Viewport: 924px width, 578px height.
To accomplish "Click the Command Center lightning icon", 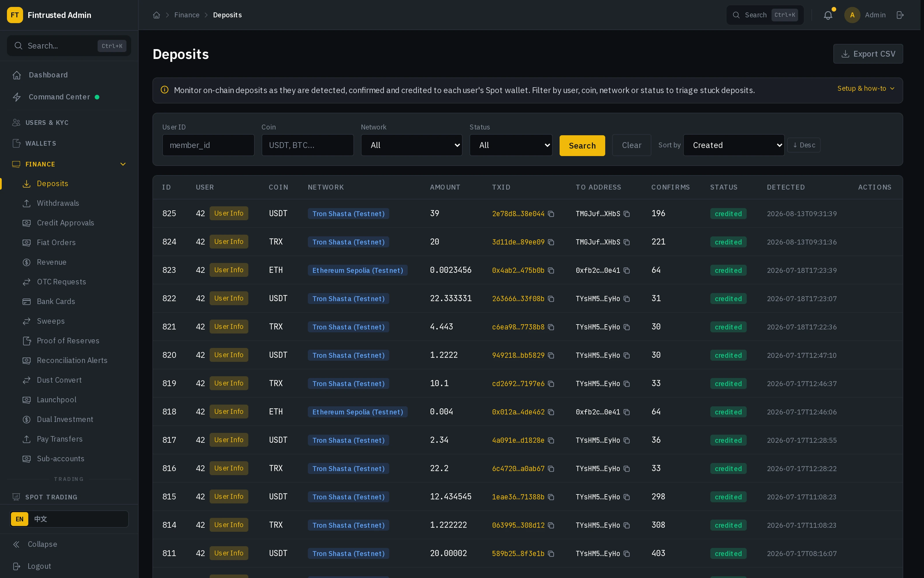I will click(x=17, y=97).
